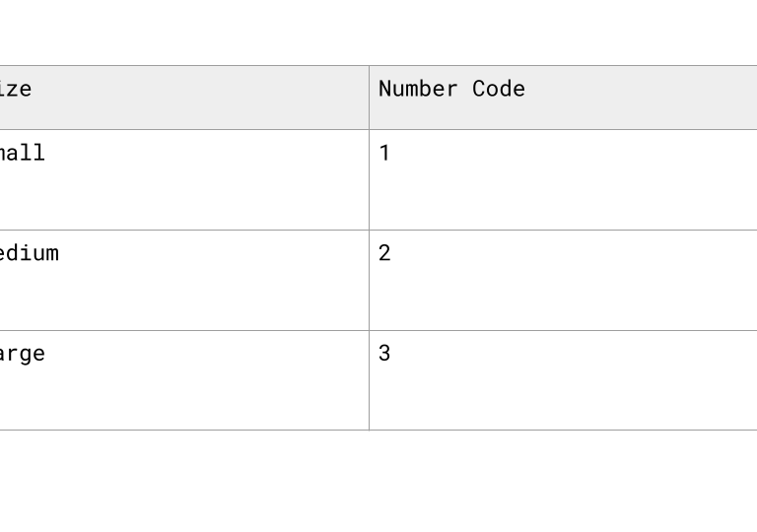
Task: Click row border between numbers 2 and 3
Action: click(562, 330)
